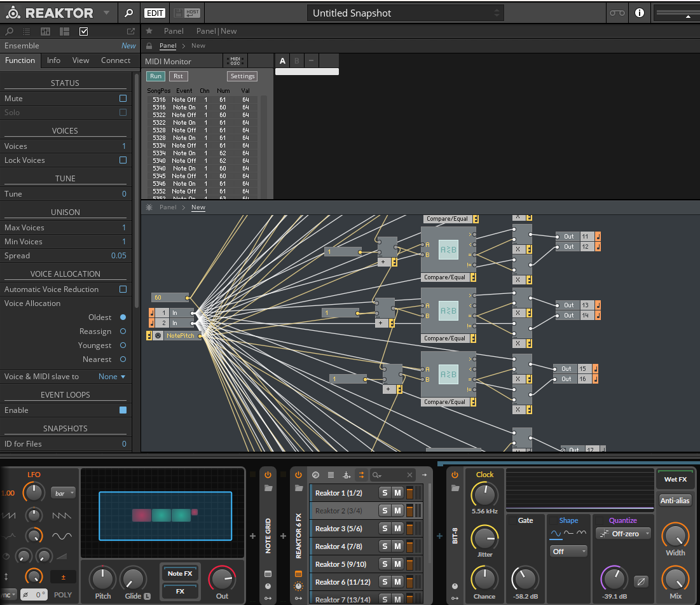The height and width of the screenshot is (605, 700).
Task: Click the 'New' breadcrumb in structure view
Action: click(198, 207)
